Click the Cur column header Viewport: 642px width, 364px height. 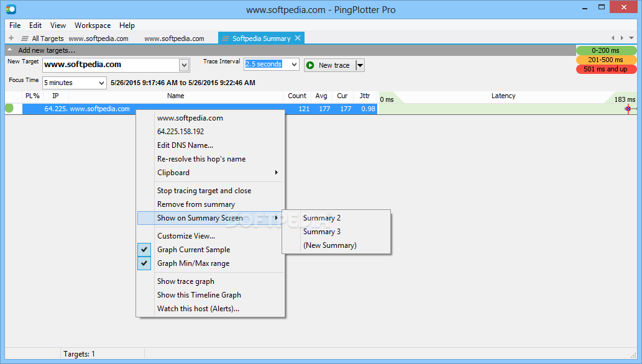[342, 96]
